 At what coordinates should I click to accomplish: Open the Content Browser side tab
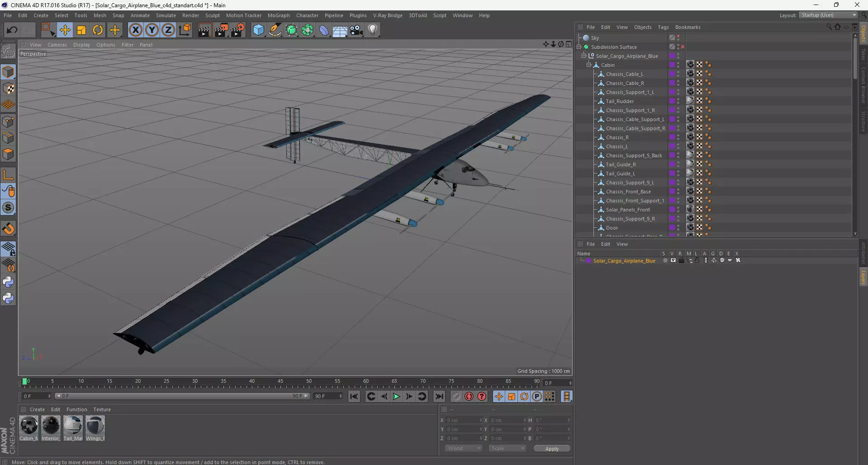pos(863,85)
